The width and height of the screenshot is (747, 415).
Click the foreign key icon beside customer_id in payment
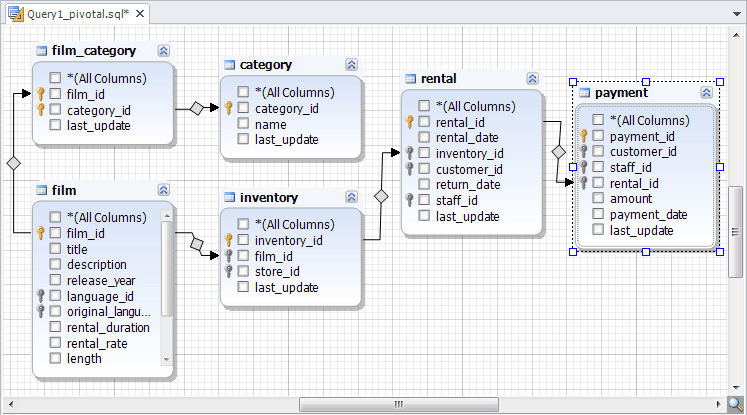584,152
